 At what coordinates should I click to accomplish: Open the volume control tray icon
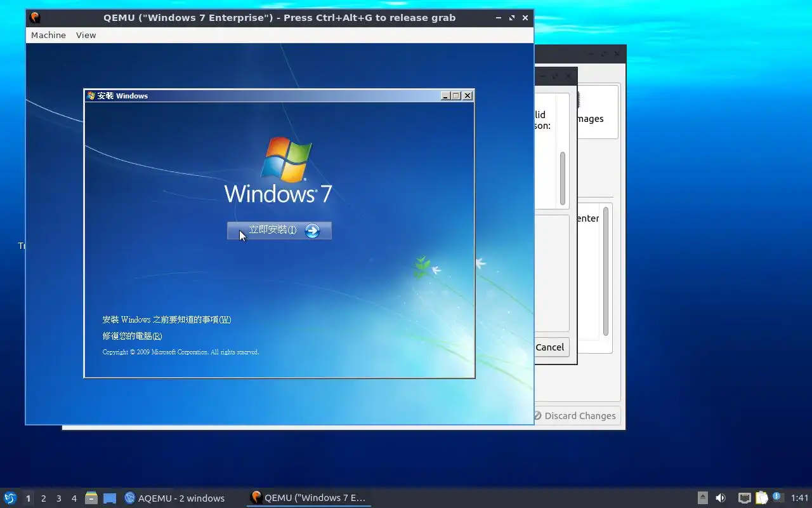pyautogui.click(x=721, y=498)
